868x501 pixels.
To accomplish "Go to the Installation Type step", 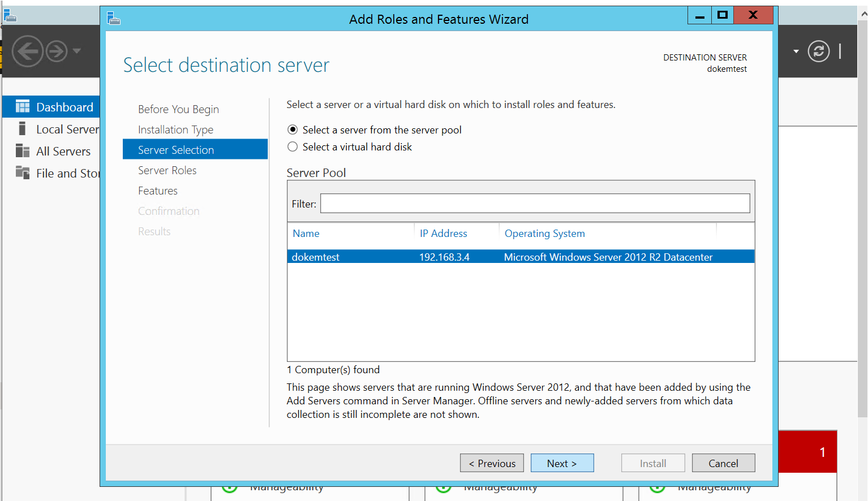I will click(175, 129).
